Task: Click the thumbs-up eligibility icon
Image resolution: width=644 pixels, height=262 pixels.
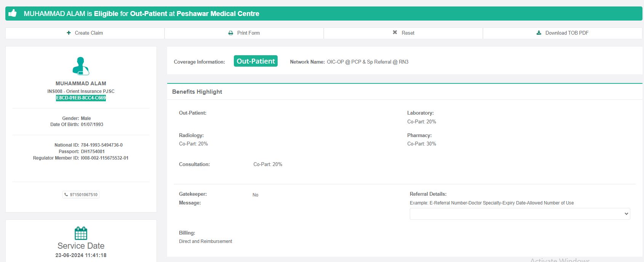Action: click(13, 13)
